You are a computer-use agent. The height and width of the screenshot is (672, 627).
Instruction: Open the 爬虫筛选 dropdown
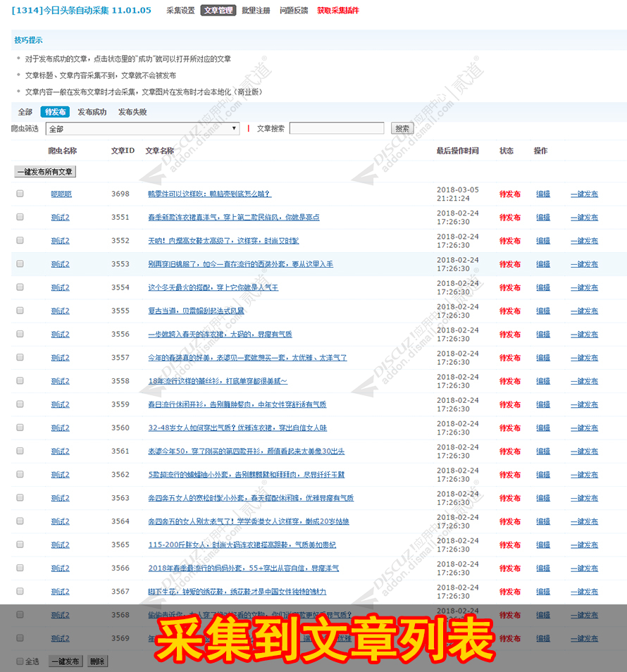142,129
